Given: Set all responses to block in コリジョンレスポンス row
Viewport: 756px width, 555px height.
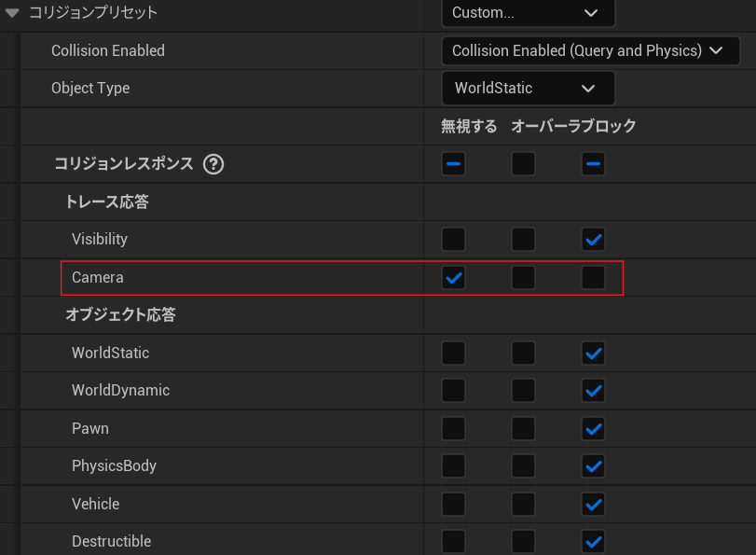Looking at the screenshot, I should [x=593, y=164].
